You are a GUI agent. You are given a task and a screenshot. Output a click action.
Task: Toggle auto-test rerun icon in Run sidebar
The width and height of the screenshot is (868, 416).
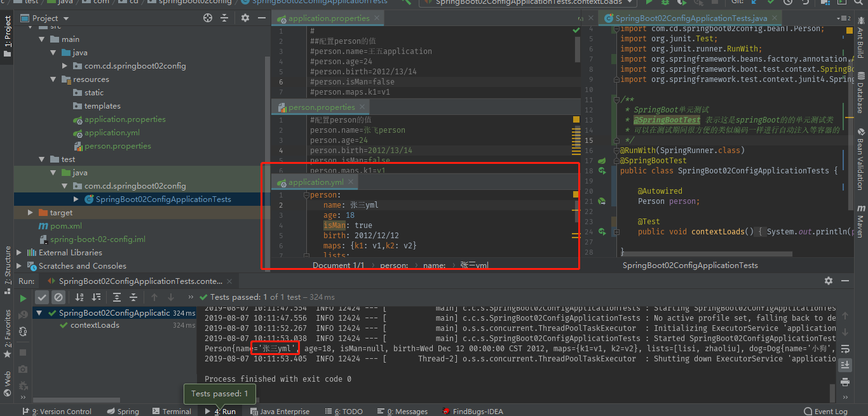(24, 332)
